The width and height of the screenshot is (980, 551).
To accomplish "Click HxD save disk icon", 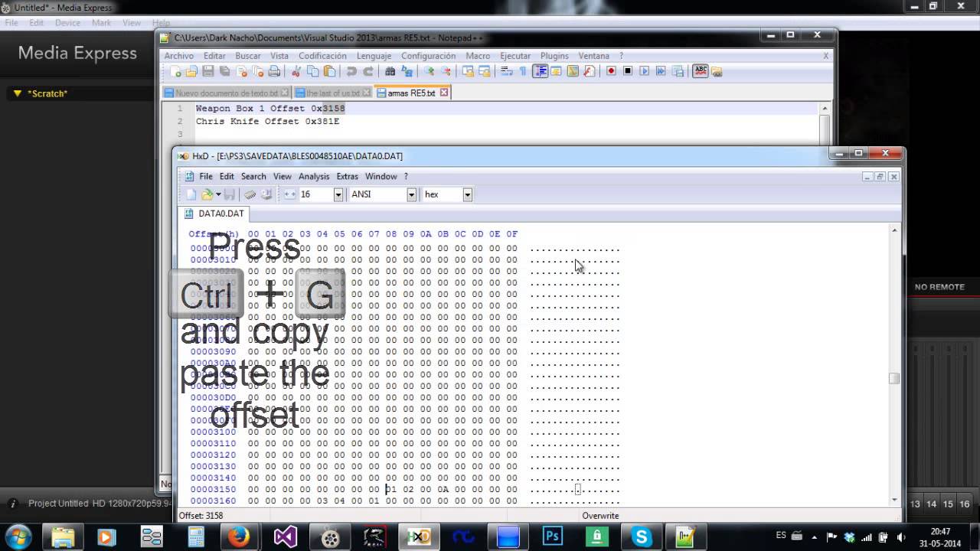I will coord(229,194).
